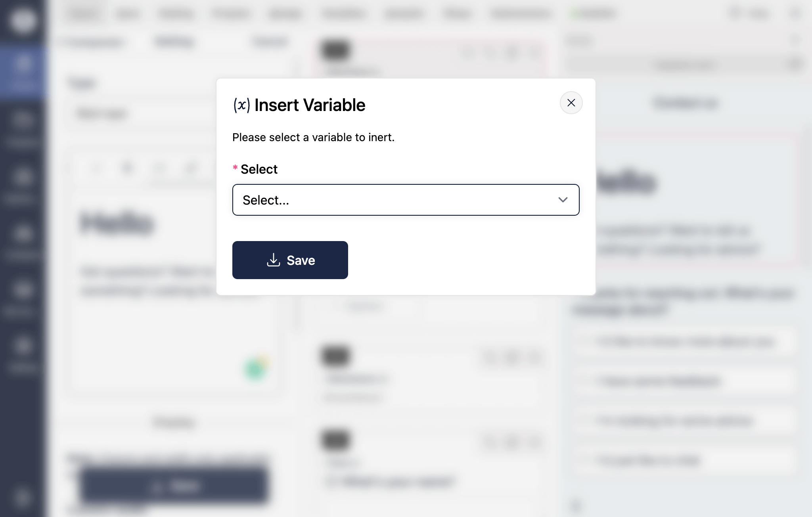812x517 pixels.
Task: Click the Insert Variable heading text
Action: tap(310, 105)
